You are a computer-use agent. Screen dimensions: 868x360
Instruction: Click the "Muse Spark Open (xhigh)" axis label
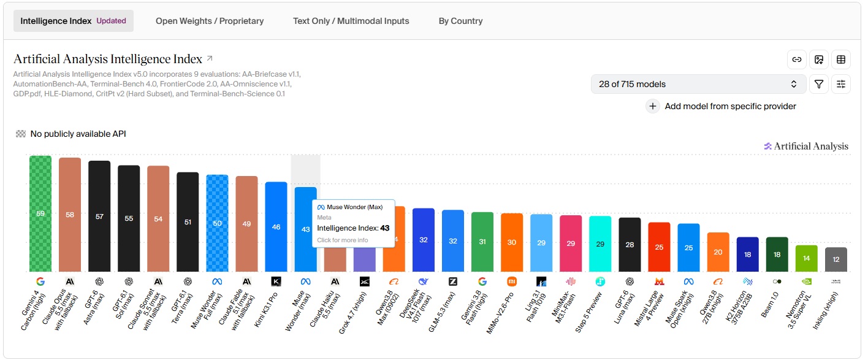click(x=679, y=308)
